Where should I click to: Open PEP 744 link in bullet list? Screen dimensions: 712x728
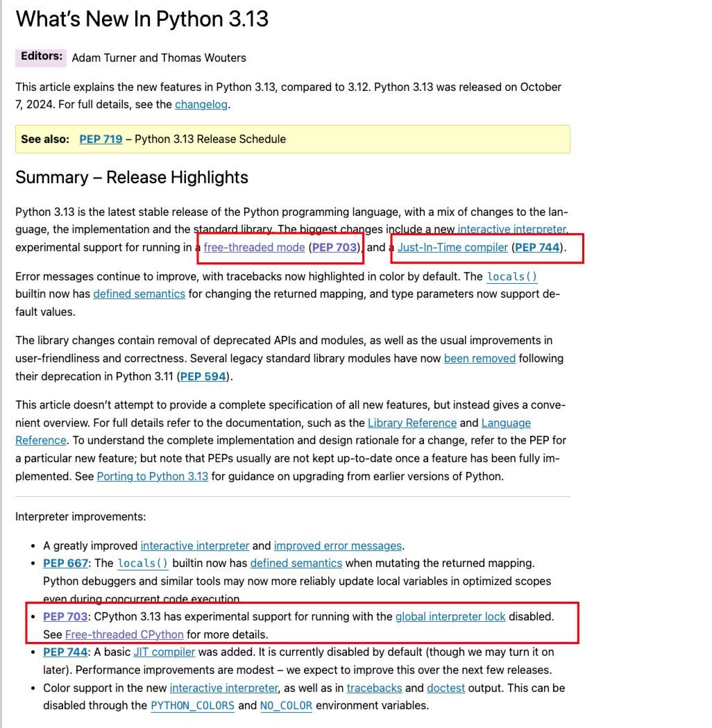[x=65, y=652]
